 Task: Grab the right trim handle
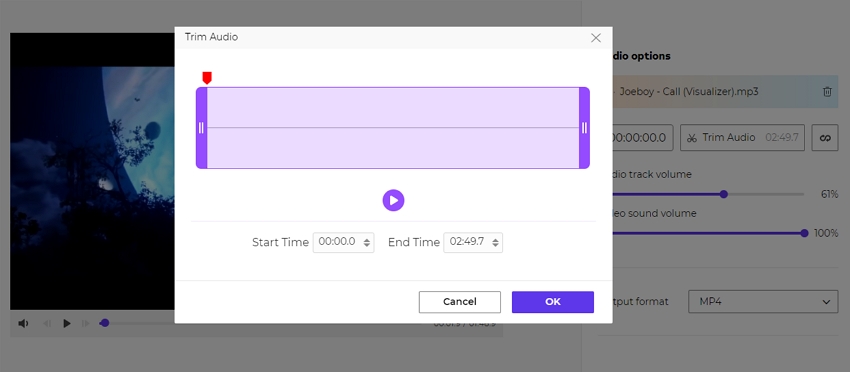(584, 128)
